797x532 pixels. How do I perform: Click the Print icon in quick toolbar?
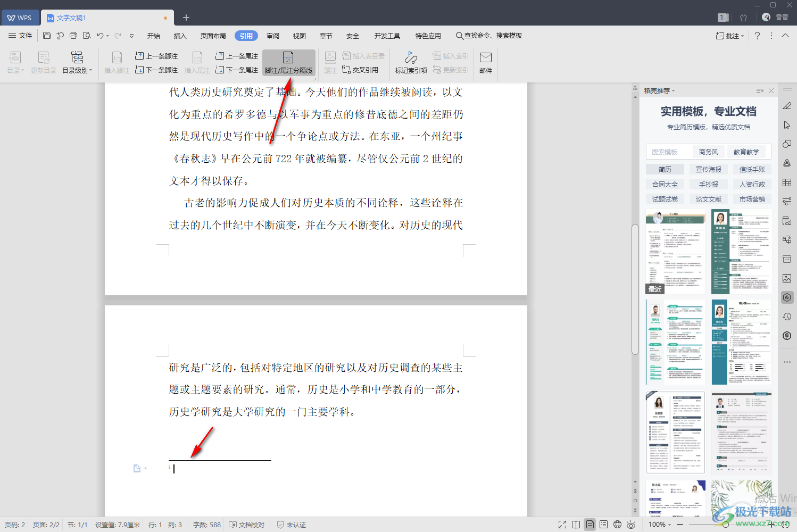(73, 36)
